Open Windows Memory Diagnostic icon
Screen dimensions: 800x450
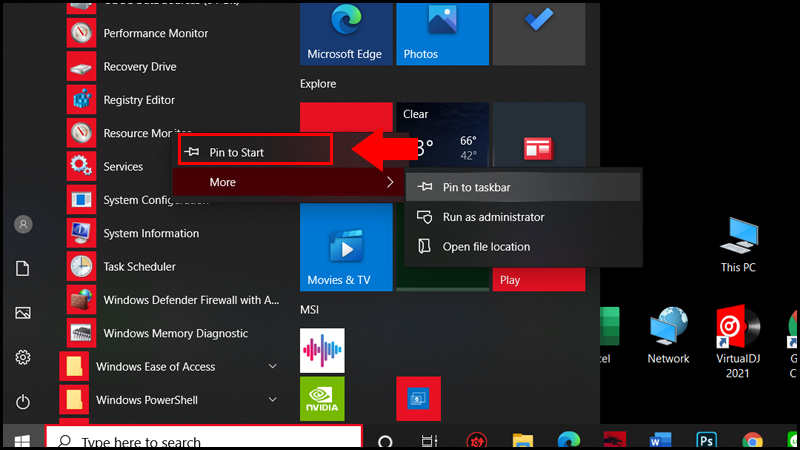point(81,333)
